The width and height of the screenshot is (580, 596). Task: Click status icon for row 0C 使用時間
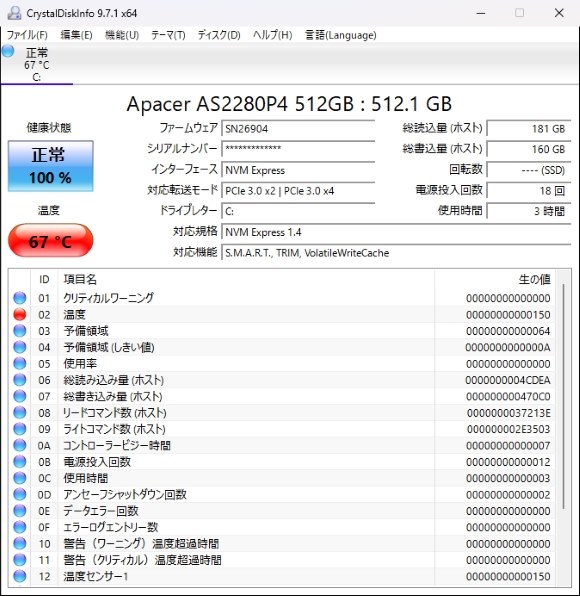click(x=20, y=478)
